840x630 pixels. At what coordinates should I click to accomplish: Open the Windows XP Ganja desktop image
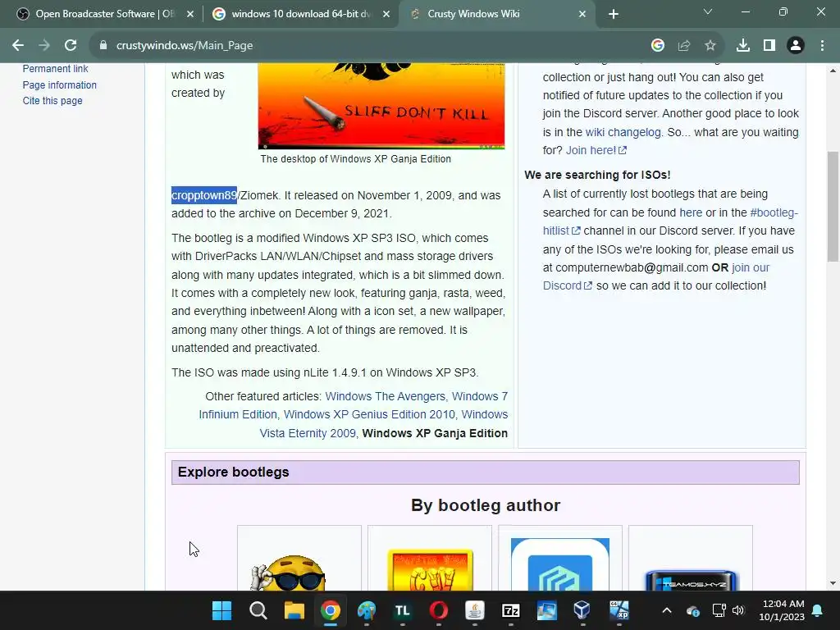tap(381, 106)
